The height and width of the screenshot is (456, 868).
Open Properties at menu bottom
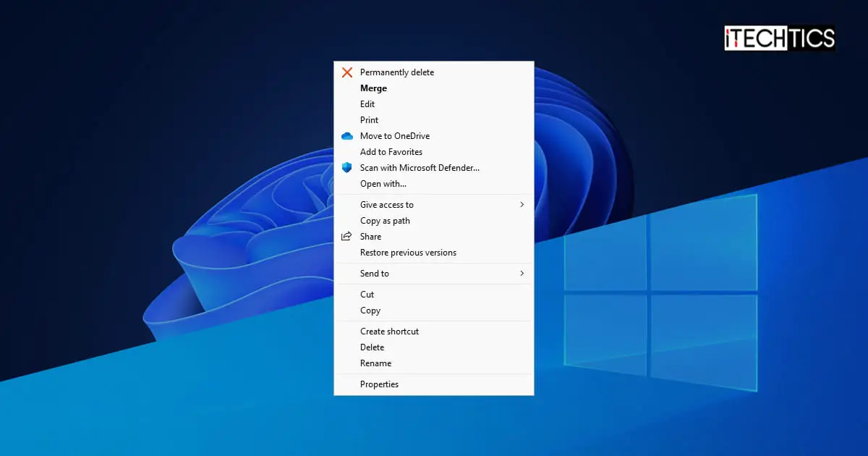point(434,384)
